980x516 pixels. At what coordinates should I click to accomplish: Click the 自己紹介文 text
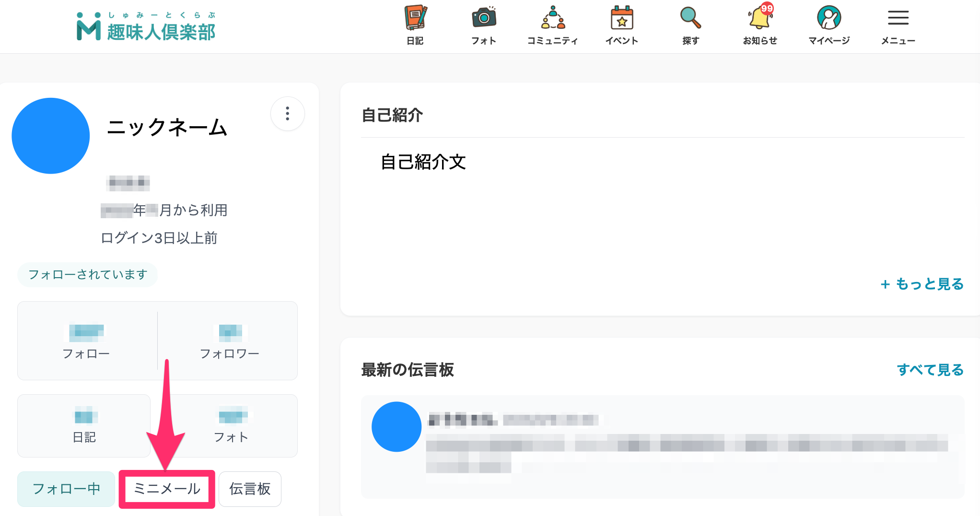click(x=423, y=162)
